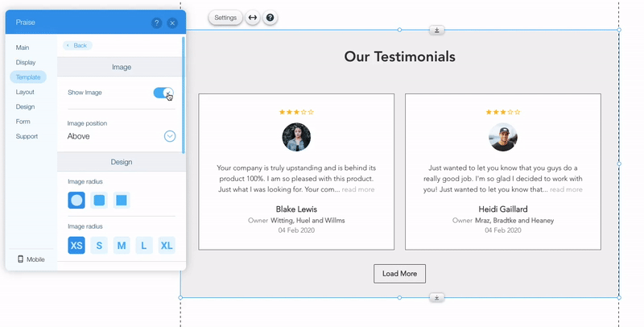The image size is (644, 327).
Task: Choose XL image size option
Action: pyautogui.click(x=167, y=246)
